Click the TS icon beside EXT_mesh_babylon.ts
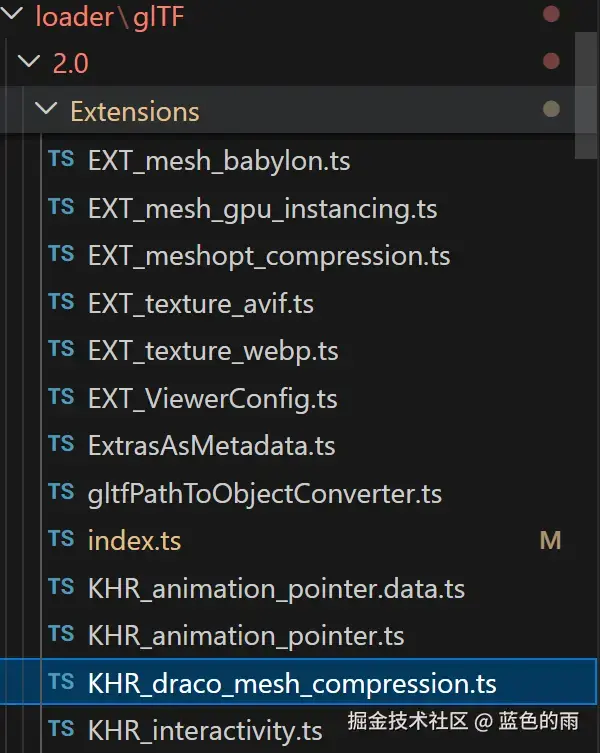The height and width of the screenshot is (753, 600). click(61, 160)
